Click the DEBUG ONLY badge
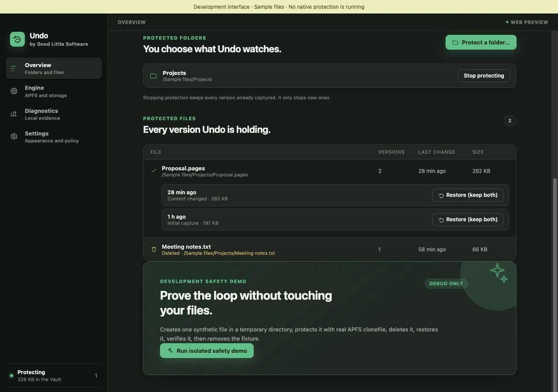This screenshot has width=558, height=392. (446, 284)
